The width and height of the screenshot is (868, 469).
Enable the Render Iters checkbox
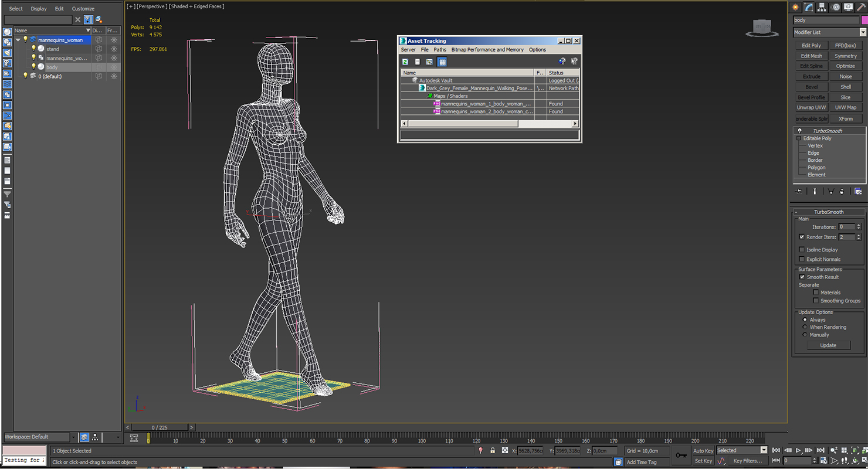(802, 237)
